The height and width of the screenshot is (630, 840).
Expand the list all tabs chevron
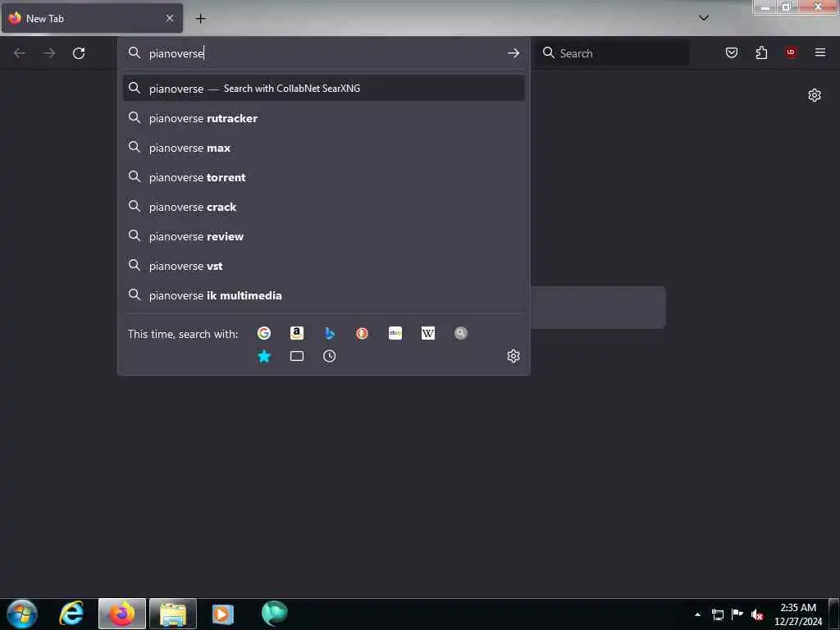(704, 18)
